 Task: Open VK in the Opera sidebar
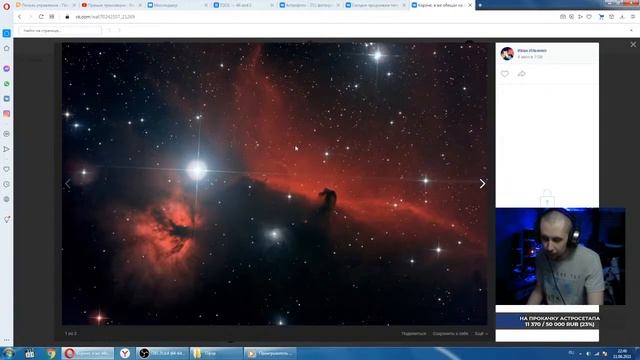(7, 99)
